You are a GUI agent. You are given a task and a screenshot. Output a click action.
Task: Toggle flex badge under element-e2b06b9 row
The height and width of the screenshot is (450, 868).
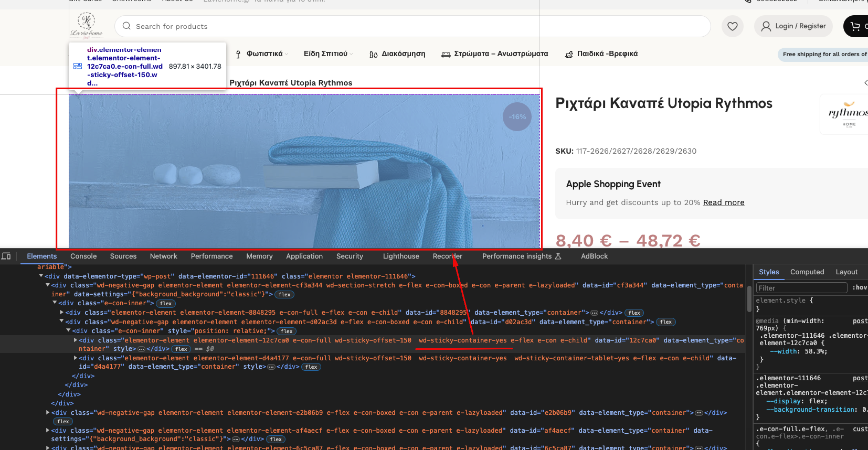[x=63, y=422]
